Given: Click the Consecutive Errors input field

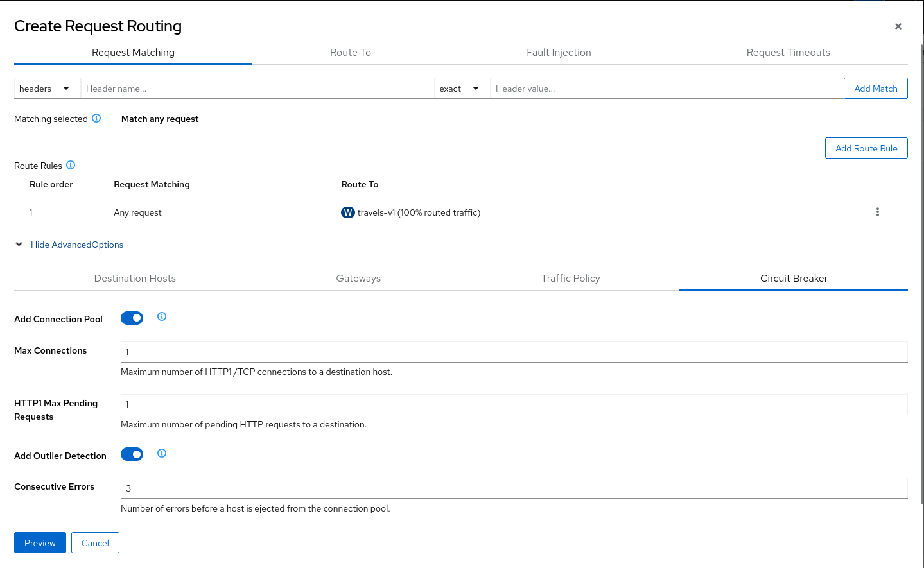Looking at the screenshot, I should click(514, 488).
